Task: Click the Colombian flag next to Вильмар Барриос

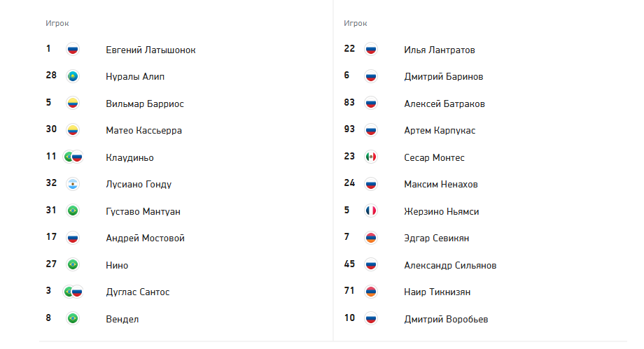Action: (x=73, y=103)
